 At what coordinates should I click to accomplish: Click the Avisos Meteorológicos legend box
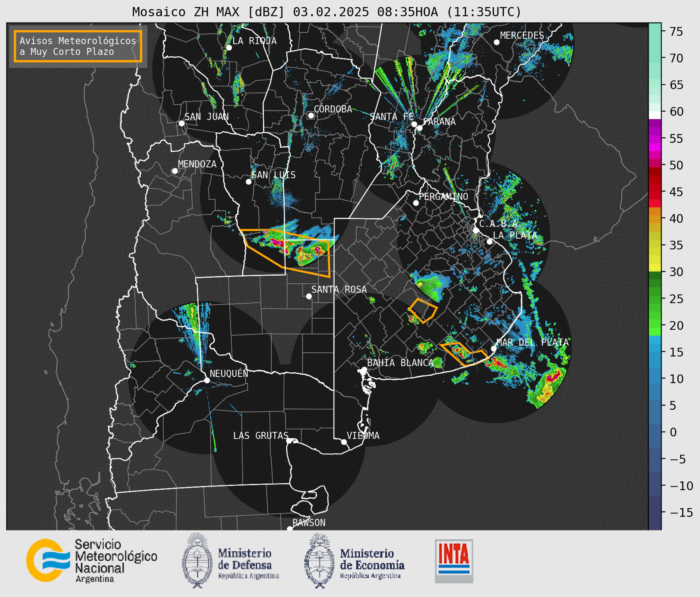tap(78, 46)
